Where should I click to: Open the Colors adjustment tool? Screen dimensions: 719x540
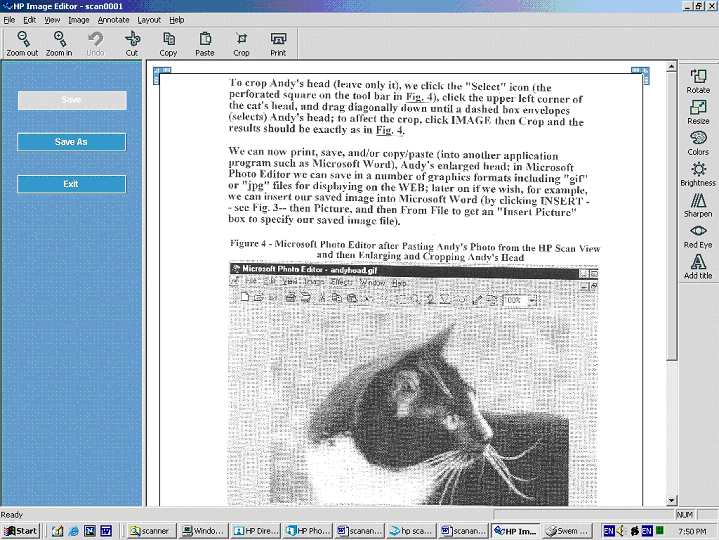[698, 143]
